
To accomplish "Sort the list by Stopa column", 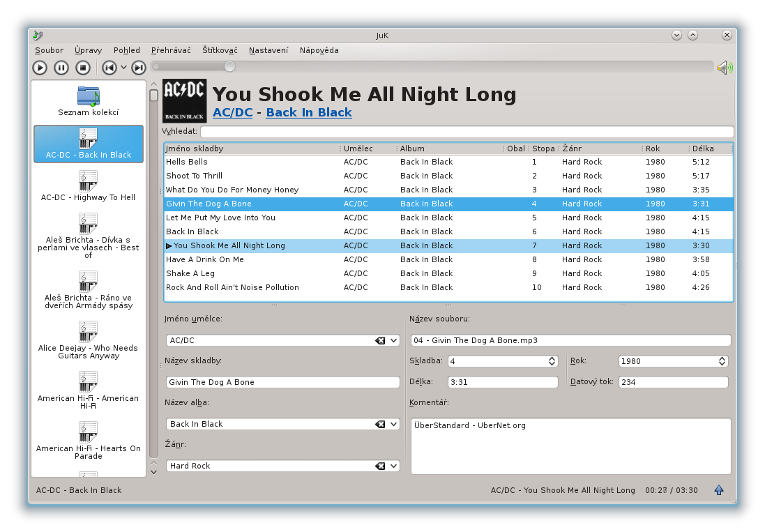I will 543,149.
